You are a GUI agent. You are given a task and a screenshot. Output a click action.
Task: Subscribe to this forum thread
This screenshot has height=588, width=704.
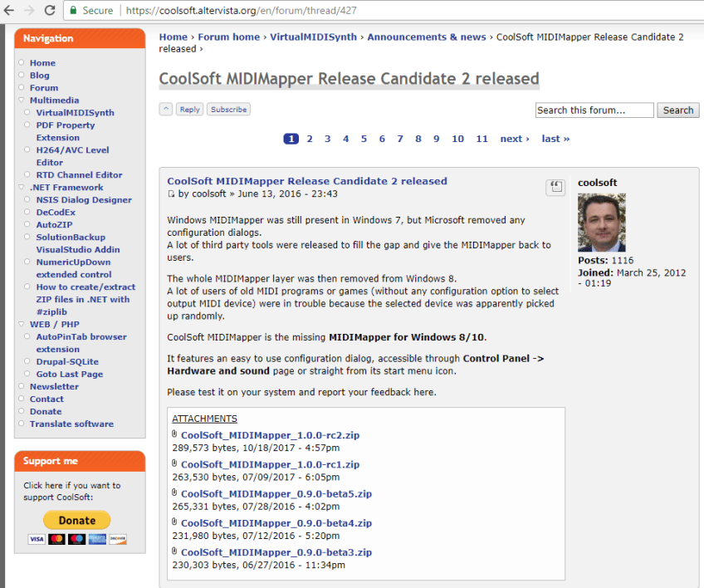[x=228, y=110]
